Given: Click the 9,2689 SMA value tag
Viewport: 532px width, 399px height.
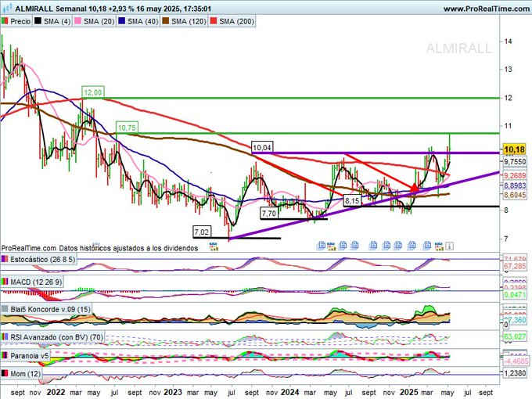Looking at the screenshot, I should (x=514, y=176).
